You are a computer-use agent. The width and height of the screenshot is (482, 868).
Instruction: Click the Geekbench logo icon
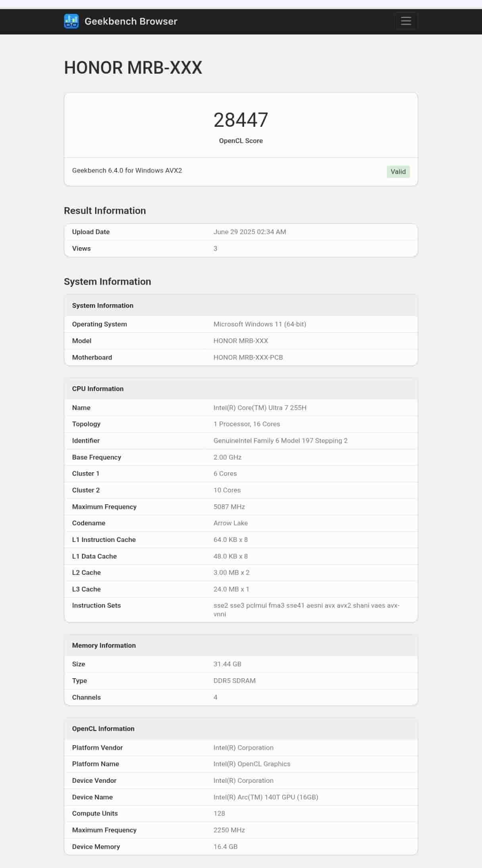click(71, 21)
